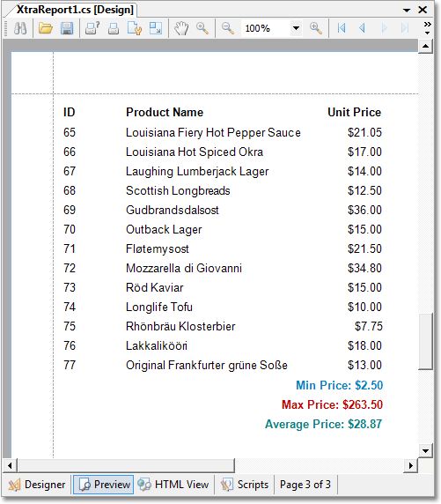Image resolution: width=441 pixels, height=504 pixels.
Task: Click the Scale icon in toolbar
Action: (x=156, y=28)
